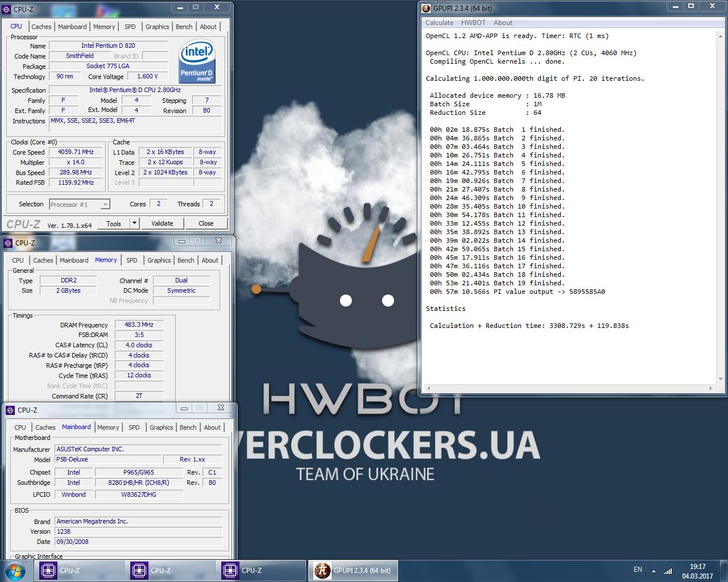Image resolution: width=728 pixels, height=582 pixels.
Task: Click the BIOS Version field 1238
Action: 138,531
